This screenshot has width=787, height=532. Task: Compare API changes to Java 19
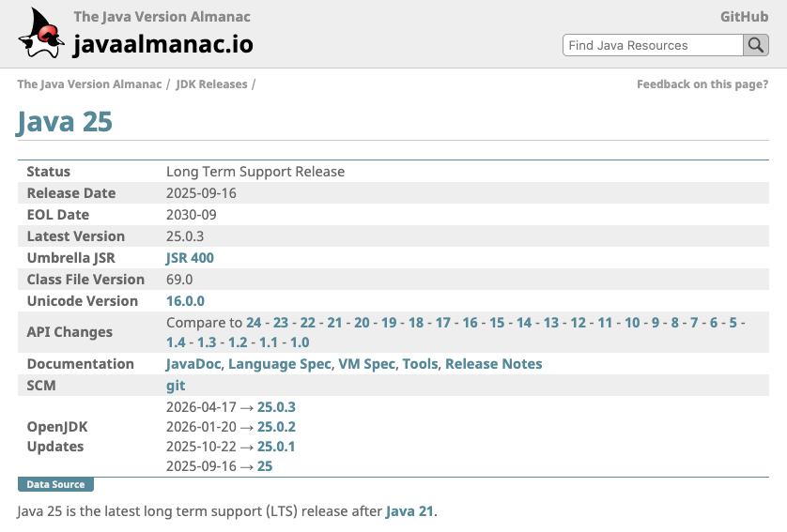point(389,323)
